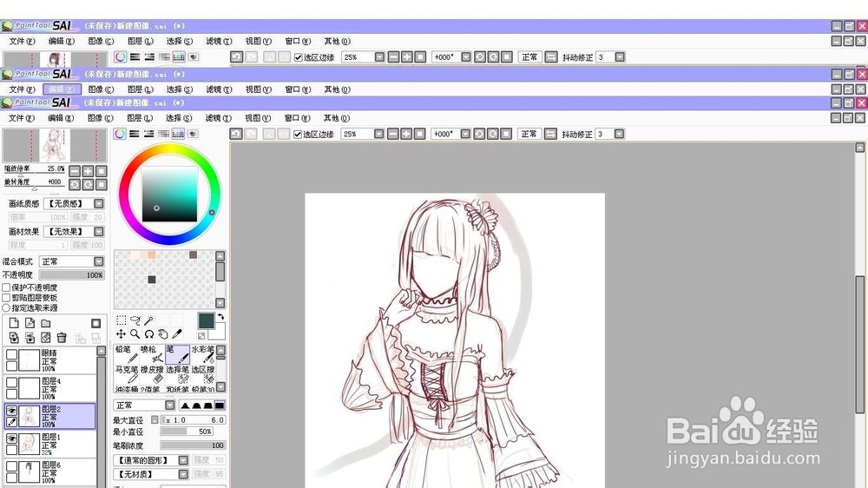The image size is (868, 488).
Task: Select the 喷枪 airbrush
Action: click(152, 354)
